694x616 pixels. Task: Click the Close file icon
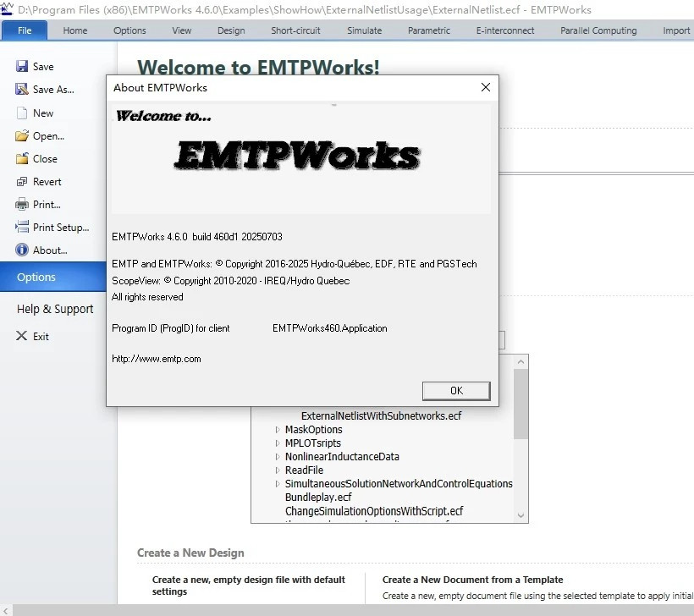pos(22,158)
